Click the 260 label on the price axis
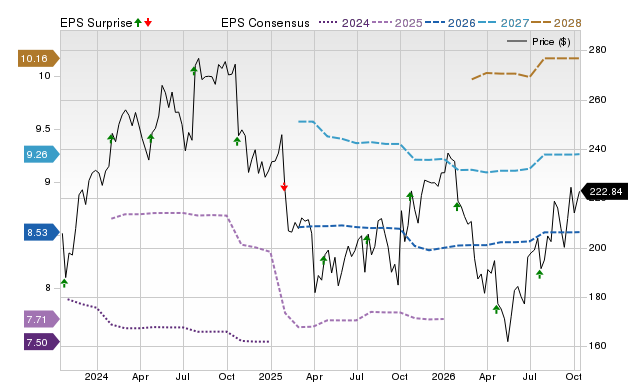640x382 pixels. click(597, 100)
